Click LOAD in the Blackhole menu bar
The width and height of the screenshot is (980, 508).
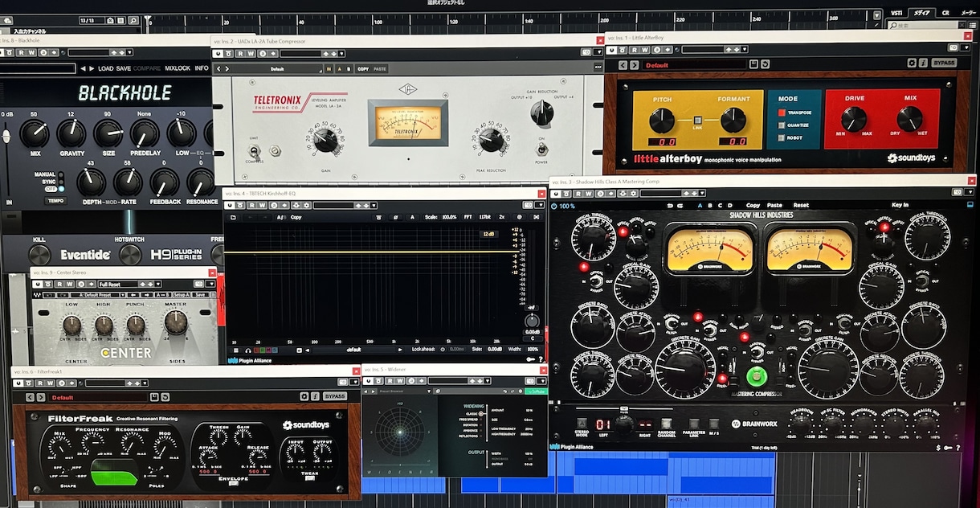(x=106, y=68)
